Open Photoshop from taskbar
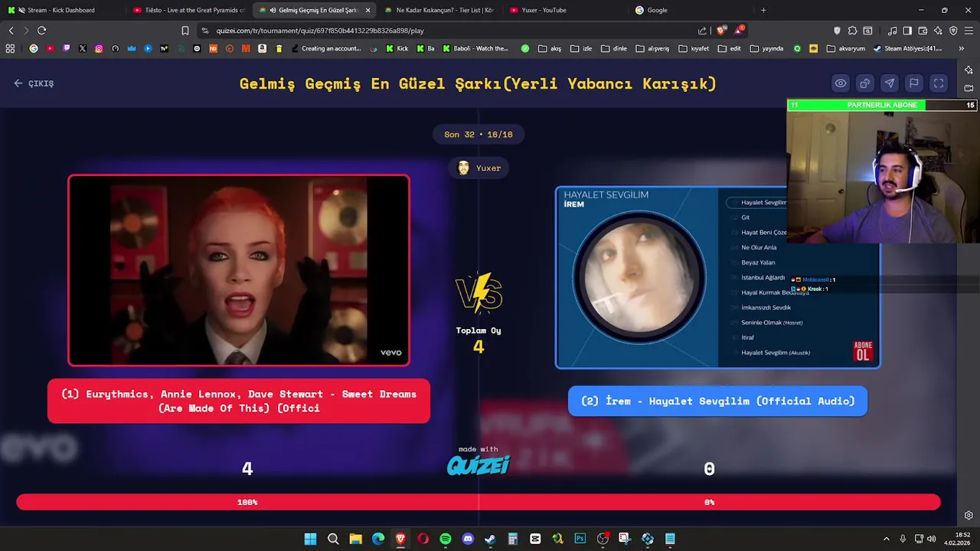 coord(580,539)
